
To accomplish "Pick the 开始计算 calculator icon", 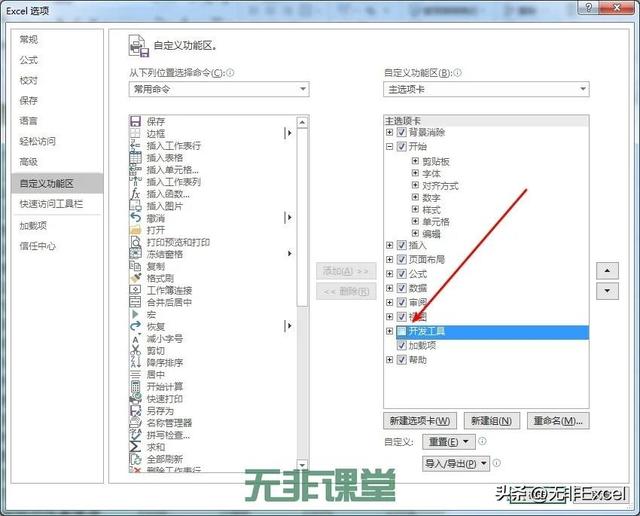I will (x=135, y=387).
